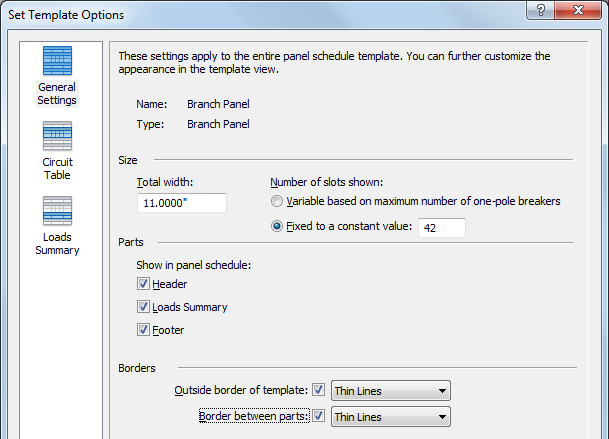Click the Total width input field
Screen dimensions: 609x439
coord(182,203)
